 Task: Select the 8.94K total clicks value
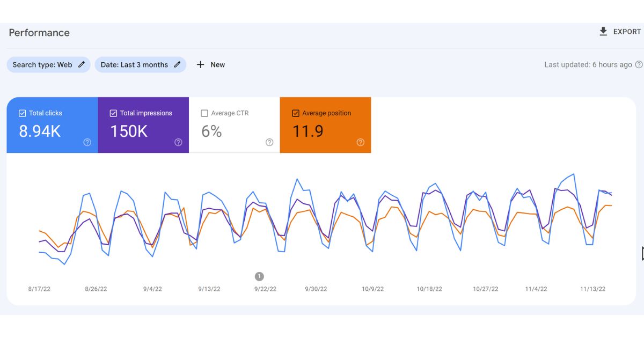tap(40, 131)
